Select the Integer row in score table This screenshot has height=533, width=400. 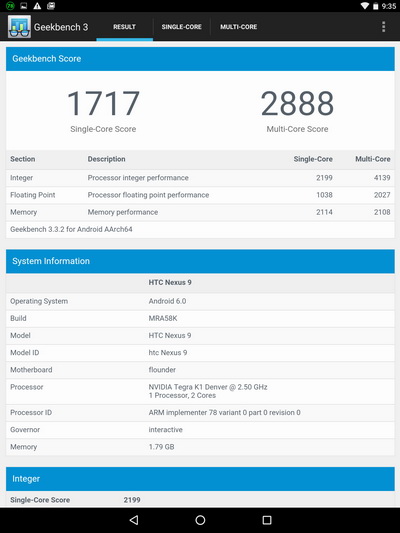click(200, 178)
